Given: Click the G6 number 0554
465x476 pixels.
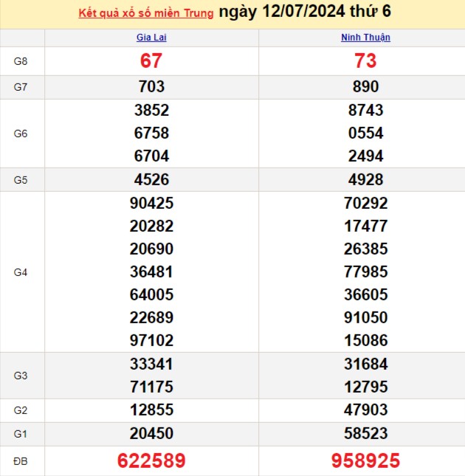Looking at the screenshot, I should (365, 134).
